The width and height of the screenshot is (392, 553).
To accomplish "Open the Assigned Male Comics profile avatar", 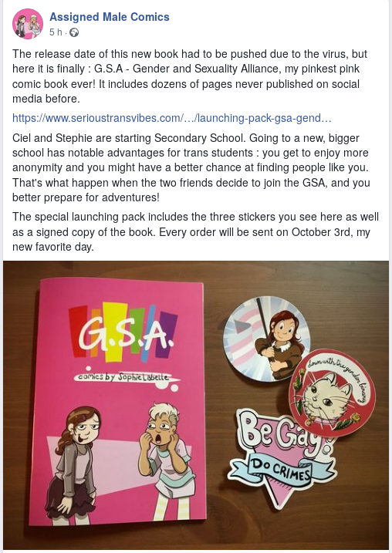I will pyautogui.click(x=28, y=24).
